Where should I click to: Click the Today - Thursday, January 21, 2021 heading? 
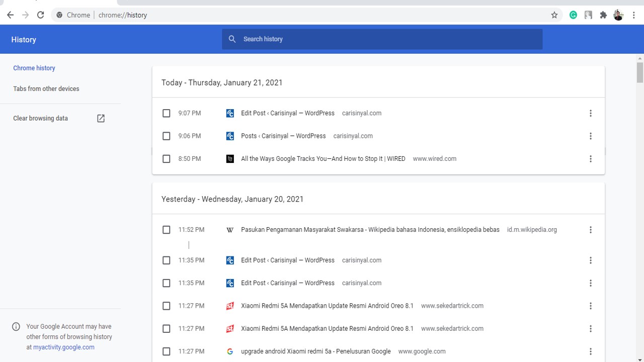222,82
